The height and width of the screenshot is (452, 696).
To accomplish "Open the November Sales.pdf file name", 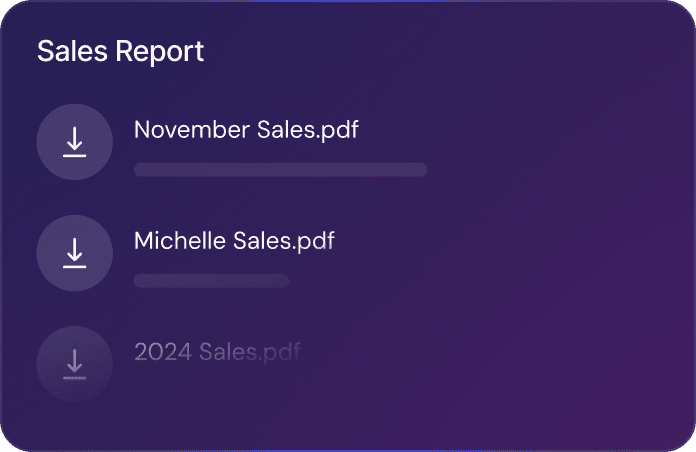I will click(246, 130).
